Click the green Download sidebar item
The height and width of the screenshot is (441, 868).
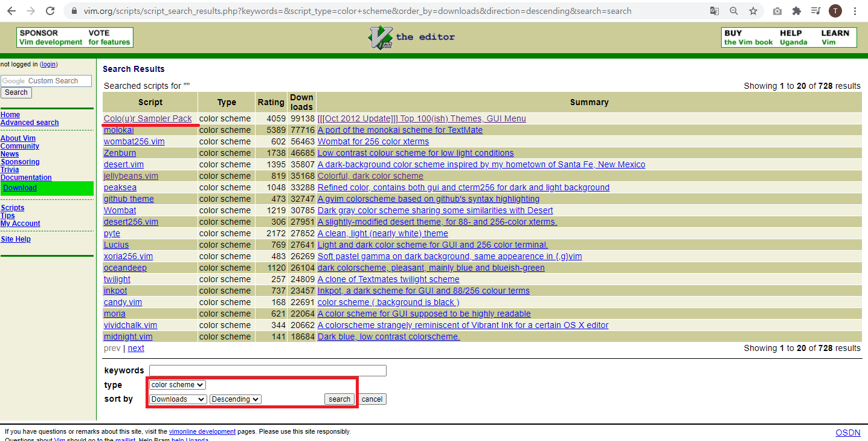click(x=47, y=188)
